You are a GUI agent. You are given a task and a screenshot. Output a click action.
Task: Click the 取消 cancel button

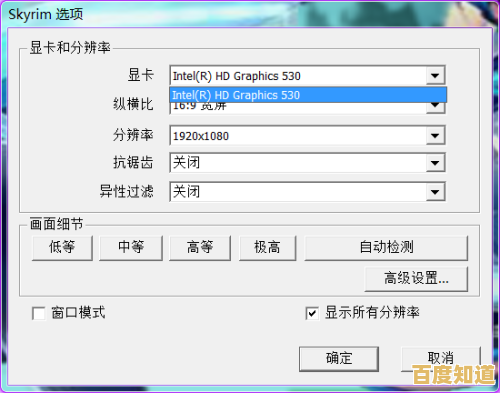coord(441,359)
